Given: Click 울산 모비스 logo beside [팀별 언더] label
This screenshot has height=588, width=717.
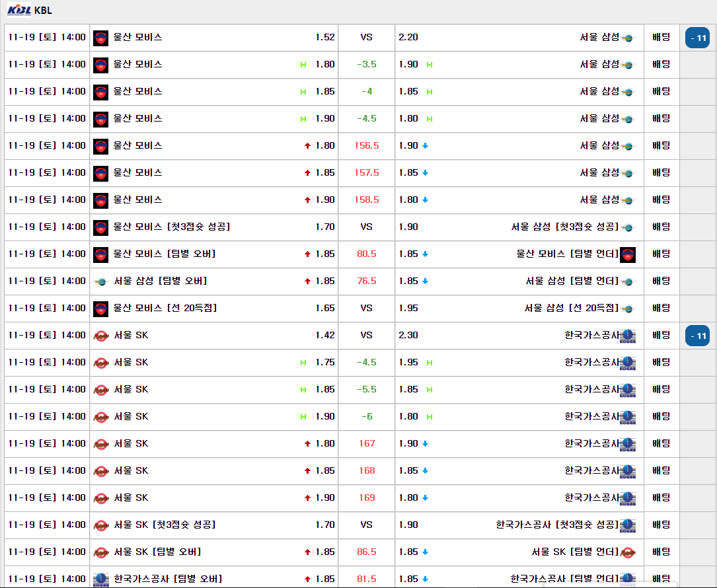Looking at the screenshot, I should 628,254.
